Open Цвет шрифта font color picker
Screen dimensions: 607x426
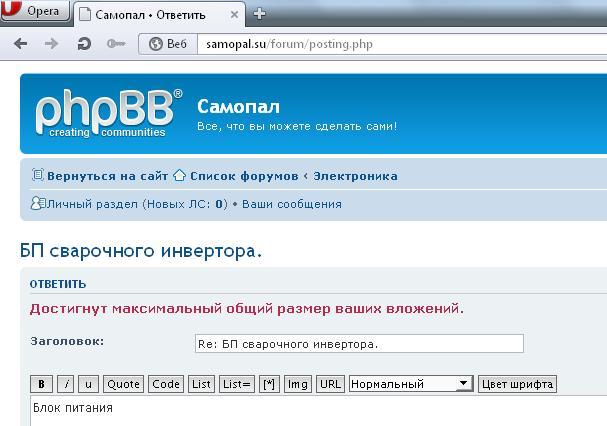coord(516,384)
